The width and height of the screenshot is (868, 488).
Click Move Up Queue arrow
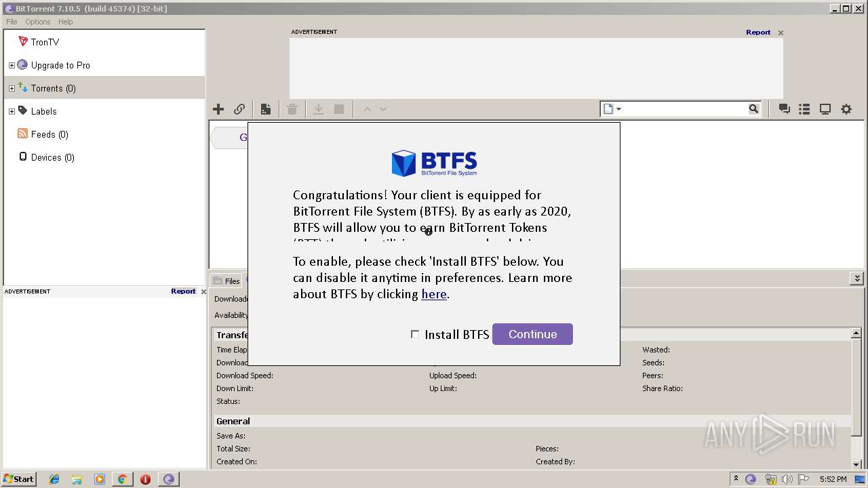(367, 109)
